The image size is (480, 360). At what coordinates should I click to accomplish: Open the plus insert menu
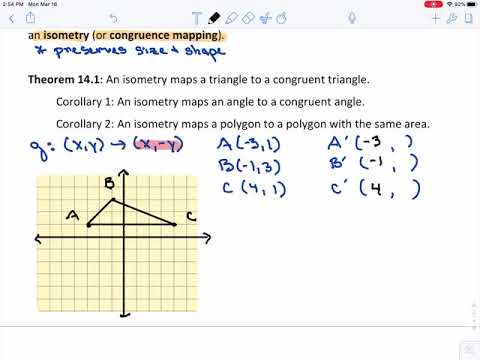pos(435,18)
